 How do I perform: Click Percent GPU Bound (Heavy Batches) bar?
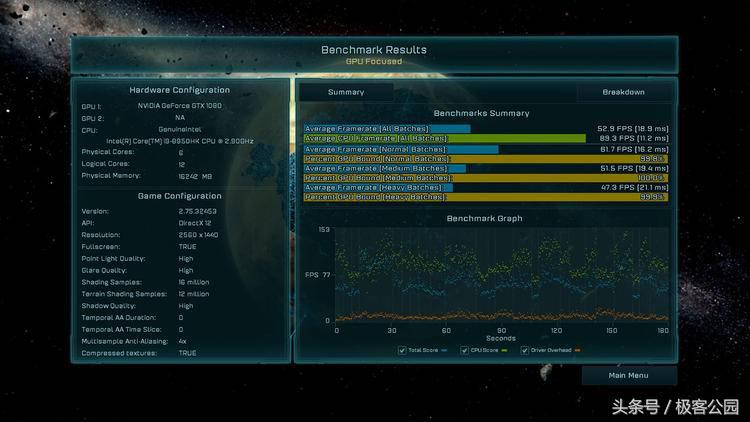(486, 197)
